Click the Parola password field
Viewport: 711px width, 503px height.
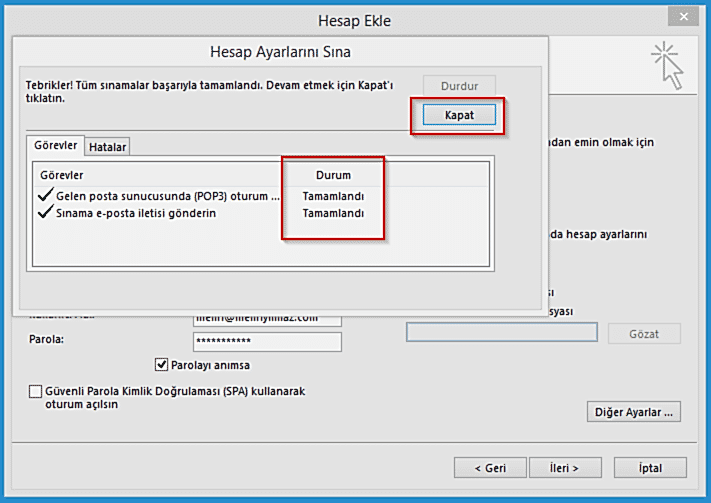[267, 342]
